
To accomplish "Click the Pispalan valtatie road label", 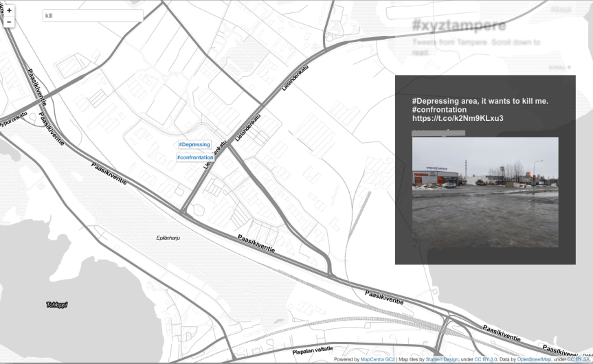I will click(317, 350).
